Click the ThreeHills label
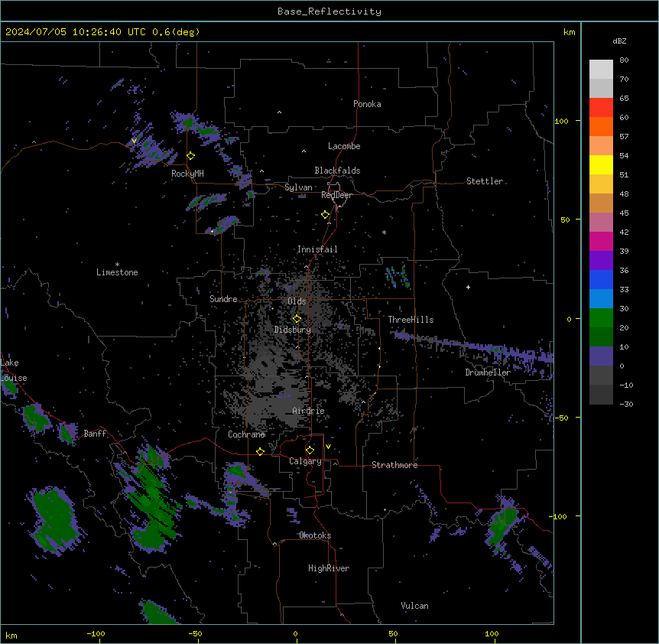 pos(411,320)
